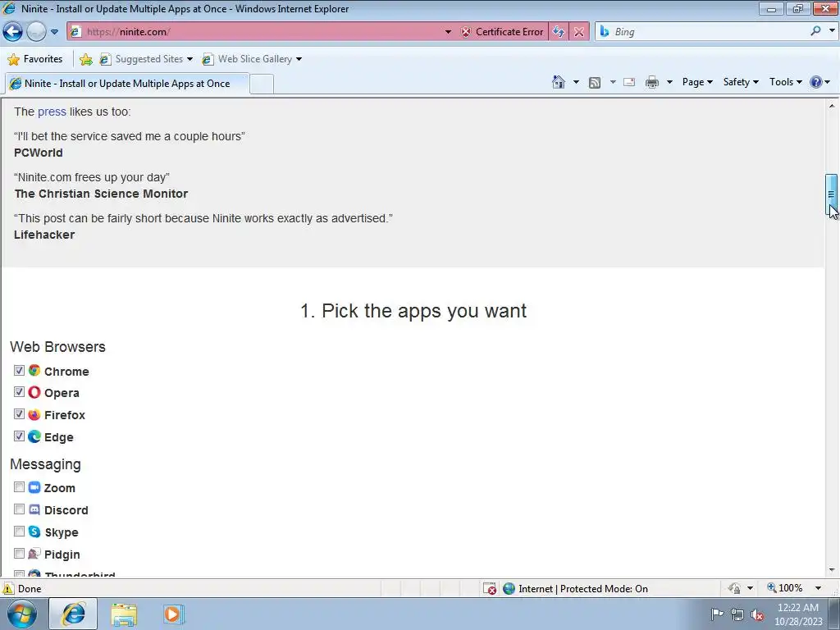Click the Chrome browser icon
The height and width of the screenshot is (630, 840).
click(x=34, y=370)
